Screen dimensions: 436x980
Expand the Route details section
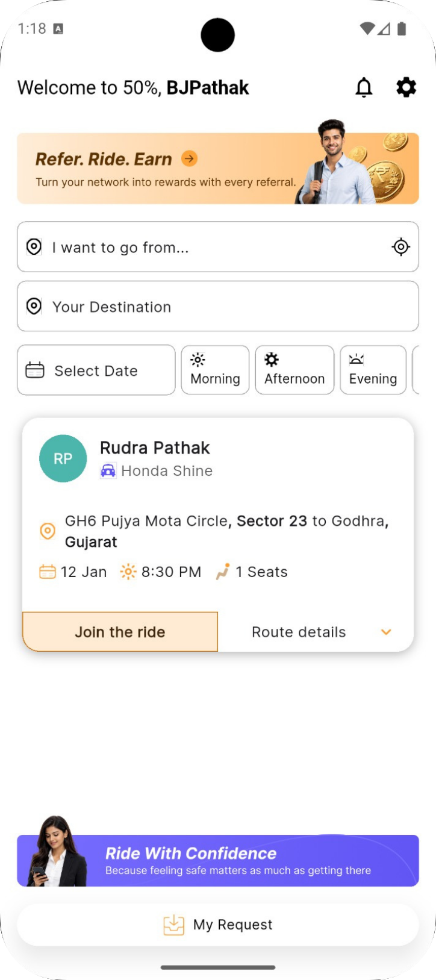click(x=299, y=632)
